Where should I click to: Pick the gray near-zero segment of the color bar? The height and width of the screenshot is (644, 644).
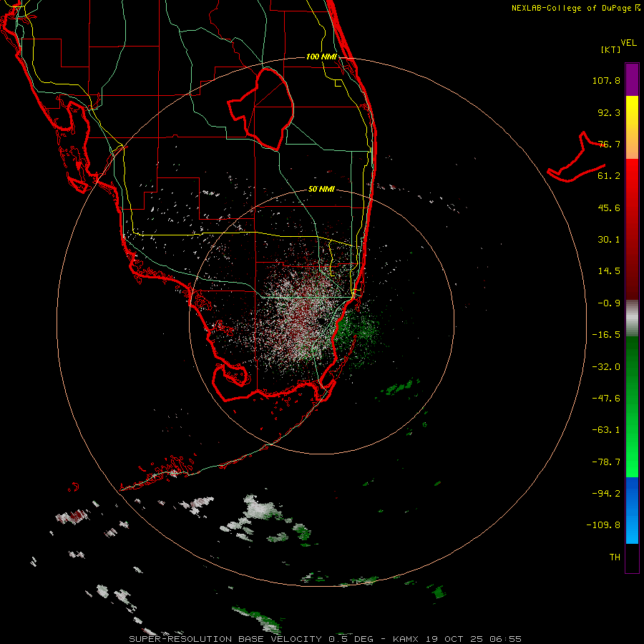pyautogui.click(x=632, y=318)
